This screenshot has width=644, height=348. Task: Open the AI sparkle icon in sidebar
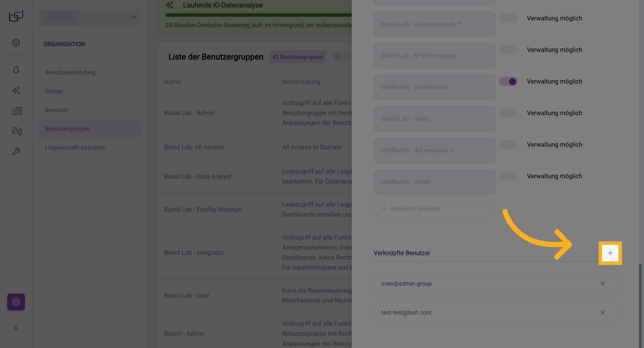point(16,90)
